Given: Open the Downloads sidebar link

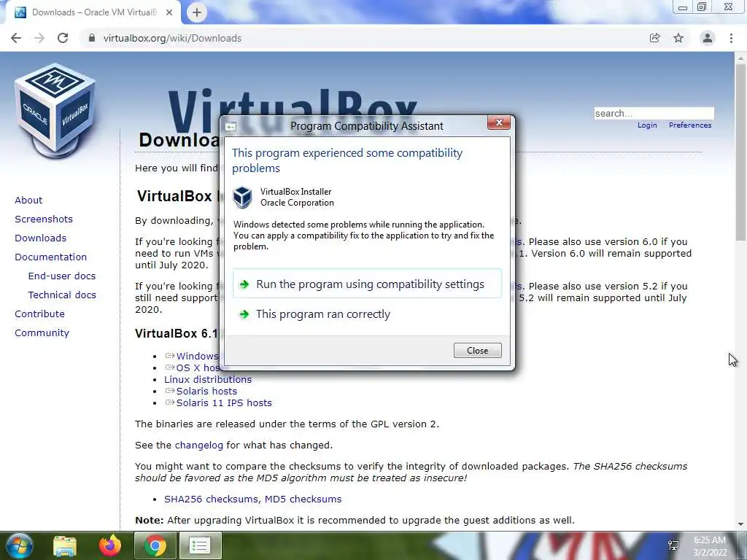Looking at the screenshot, I should pyautogui.click(x=41, y=238).
